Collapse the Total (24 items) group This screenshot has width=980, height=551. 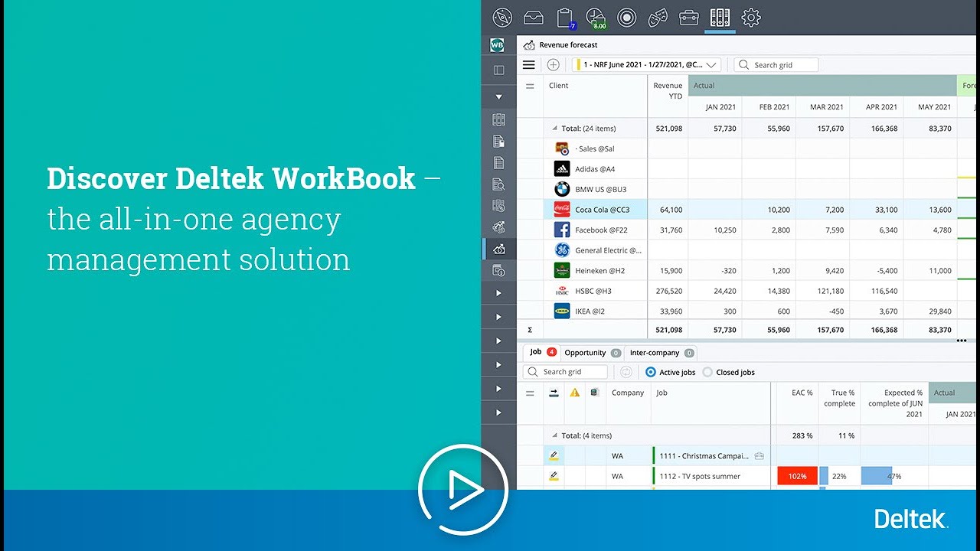pos(554,129)
